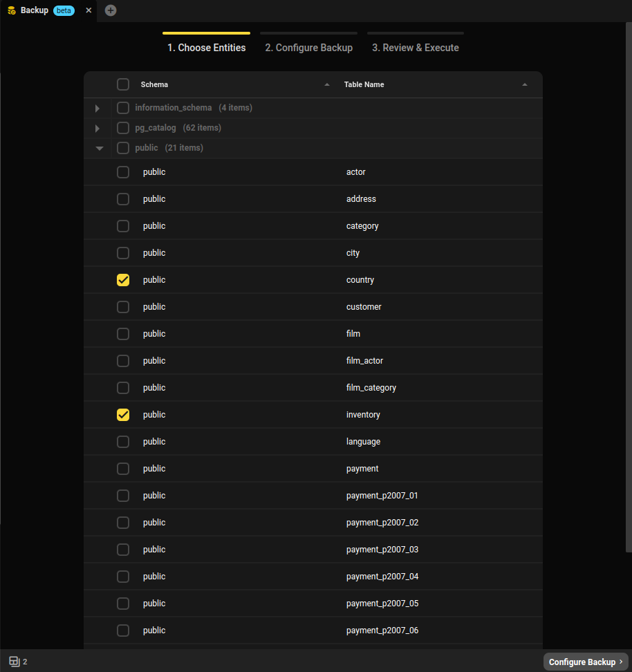Open the Review & Execute step
The width and height of the screenshot is (632, 672).
pos(415,47)
